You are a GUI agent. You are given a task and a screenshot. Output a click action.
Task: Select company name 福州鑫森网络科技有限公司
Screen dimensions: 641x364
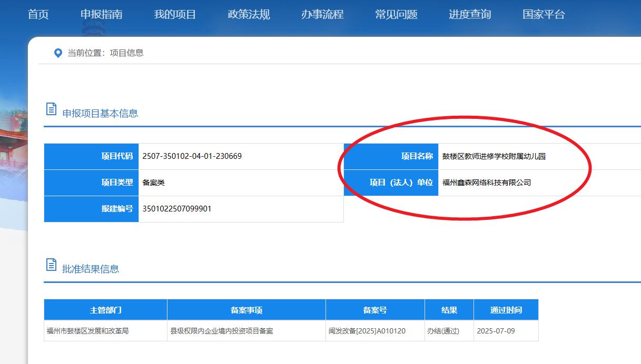click(487, 183)
